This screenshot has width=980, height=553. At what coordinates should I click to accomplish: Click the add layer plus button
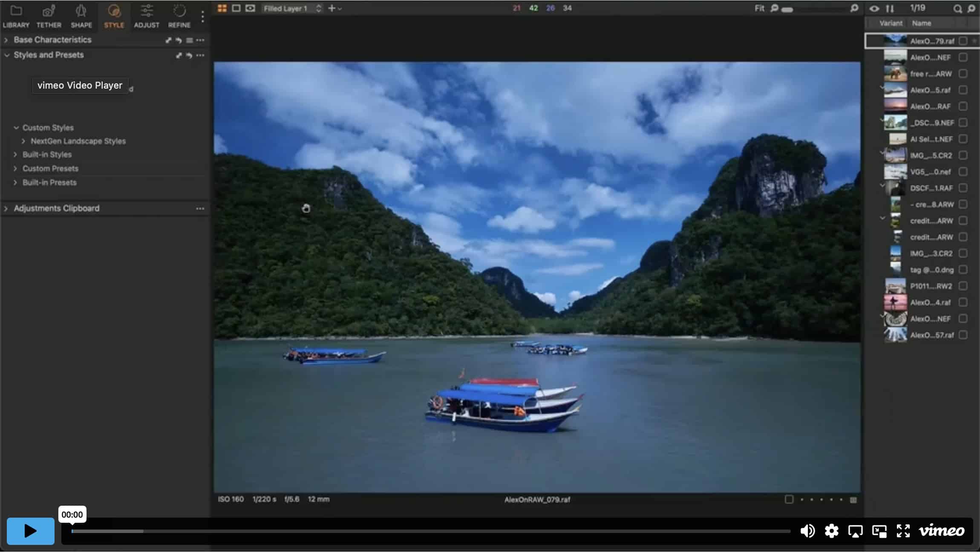[x=331, y=8]
